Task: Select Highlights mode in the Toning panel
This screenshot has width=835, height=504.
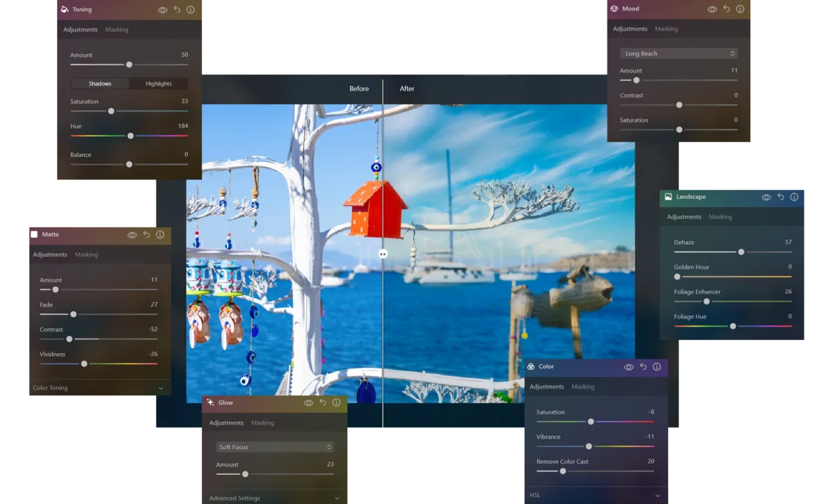Action: [x=158, y=83]
